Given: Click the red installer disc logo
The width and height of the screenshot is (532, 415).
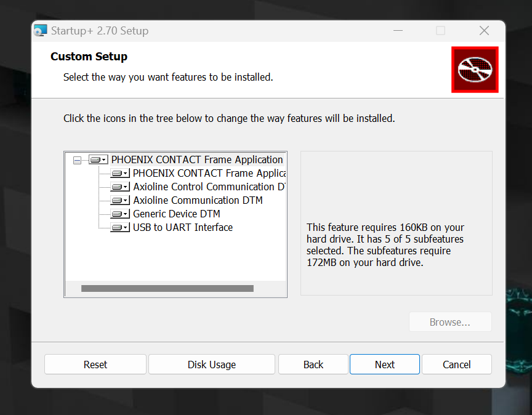Looking at the screenshot, I should 475,70.
